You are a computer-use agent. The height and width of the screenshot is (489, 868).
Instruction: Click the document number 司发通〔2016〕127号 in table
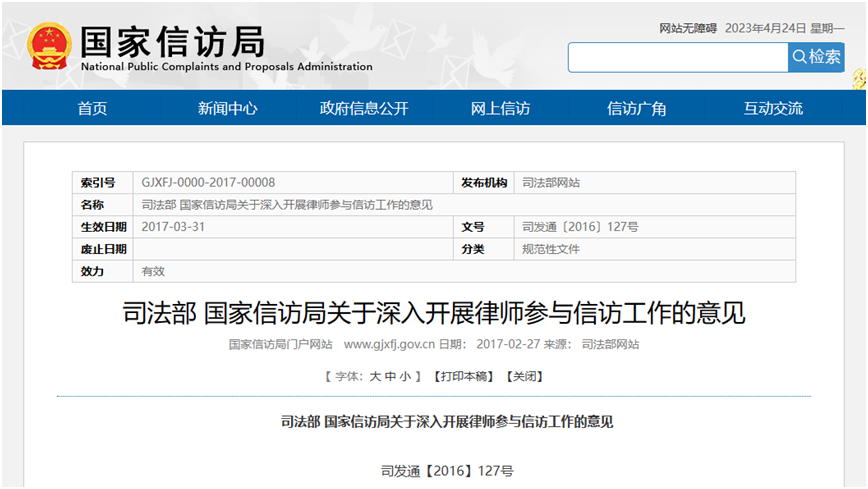(580, 227)
